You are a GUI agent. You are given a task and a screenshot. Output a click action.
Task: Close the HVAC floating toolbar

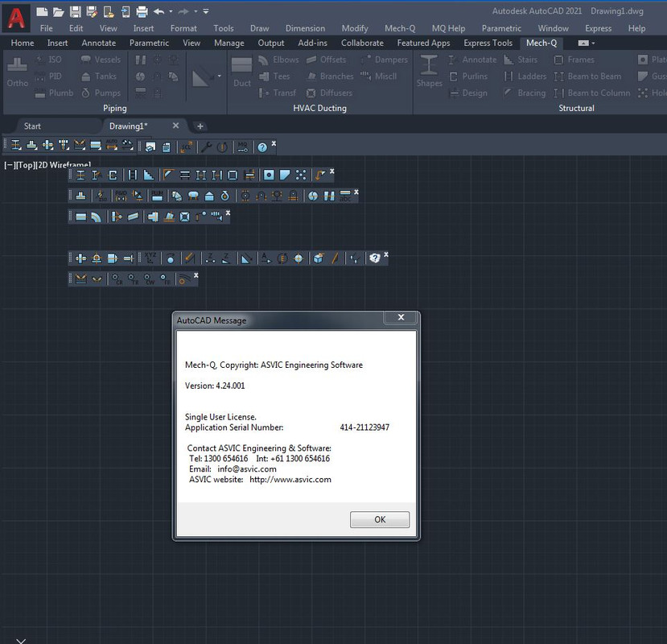pos(228,213)
